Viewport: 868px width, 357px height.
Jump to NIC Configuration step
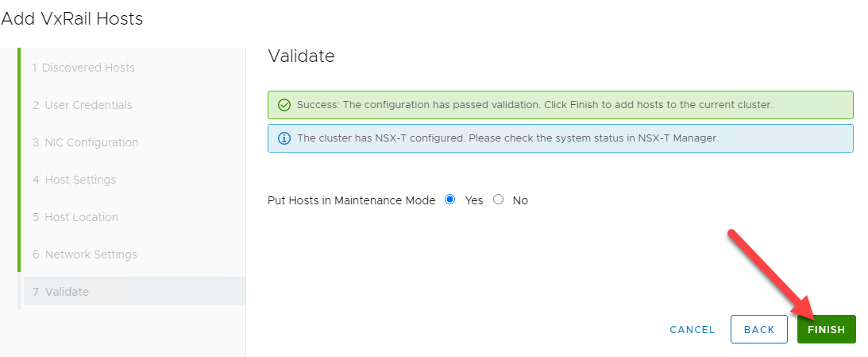tap(85, 142)
